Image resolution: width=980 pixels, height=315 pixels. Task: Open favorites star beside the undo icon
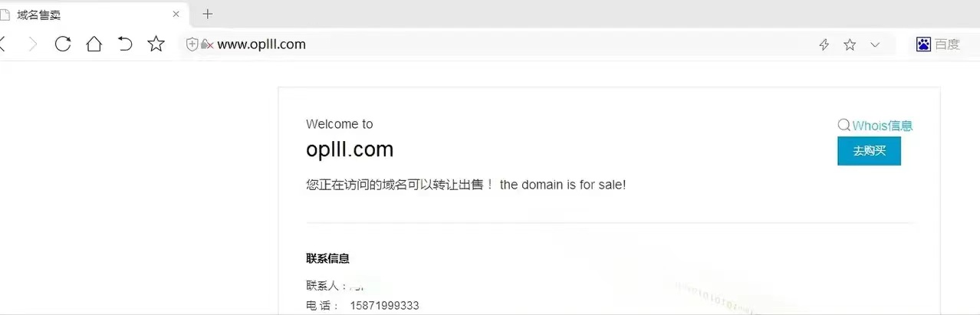click(x=156, y=44)
